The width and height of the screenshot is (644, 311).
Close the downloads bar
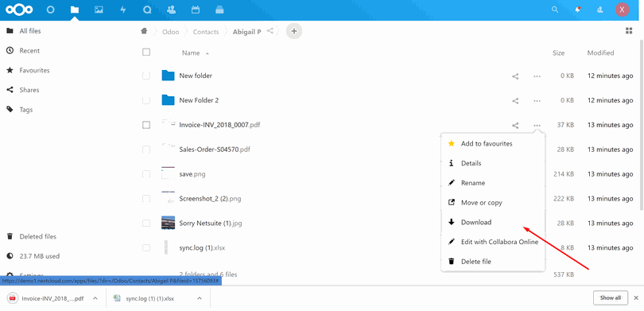pos(636,297)
